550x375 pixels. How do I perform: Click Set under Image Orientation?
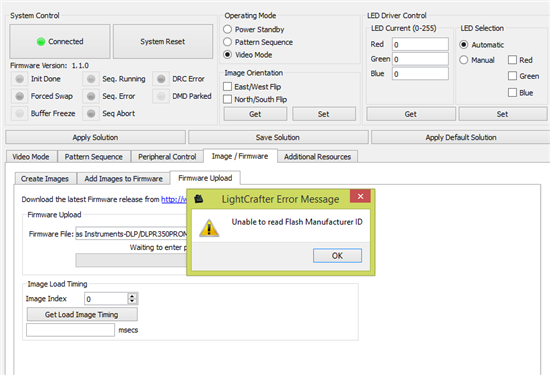(324, 114)
